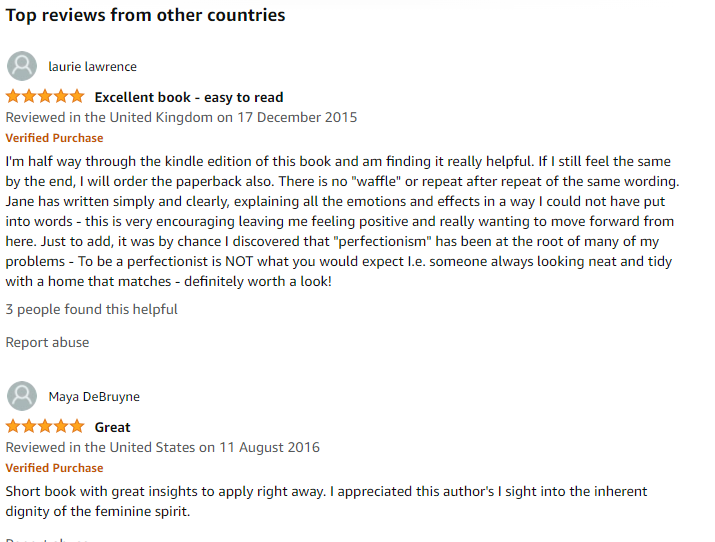Image resolution: width=715 pixels, height=542 pixels.
Task: Click the partially visible Report abuse link at bottom
Action: point(47,539)
